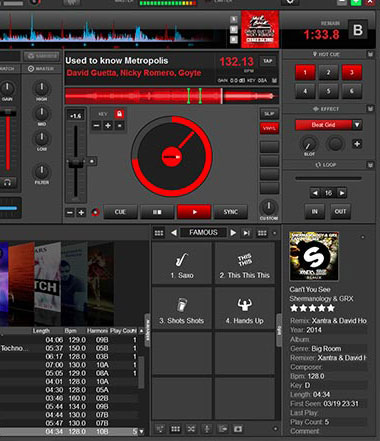Trigger hot cue 6

tap(352, 91)
